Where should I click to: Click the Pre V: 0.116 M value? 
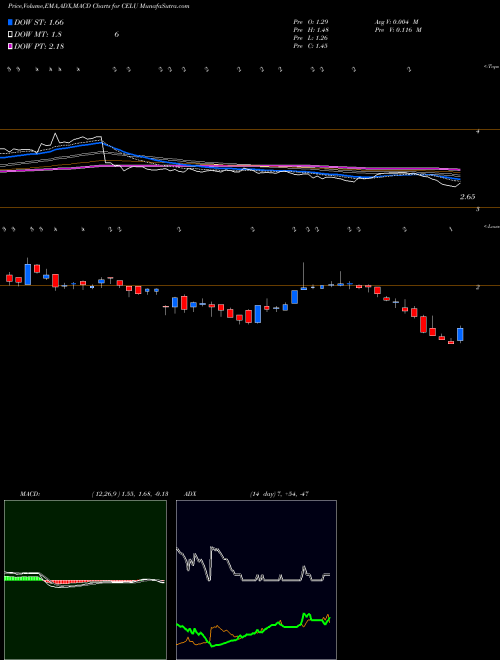click(x=397, y=30)
